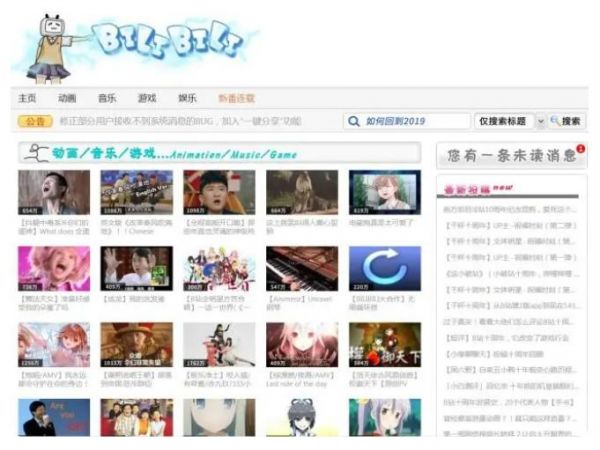Click the dropdown arrow beside 仅搜索标题
Image resolution: width=600 pixels, height=450 pixels.
541,121
